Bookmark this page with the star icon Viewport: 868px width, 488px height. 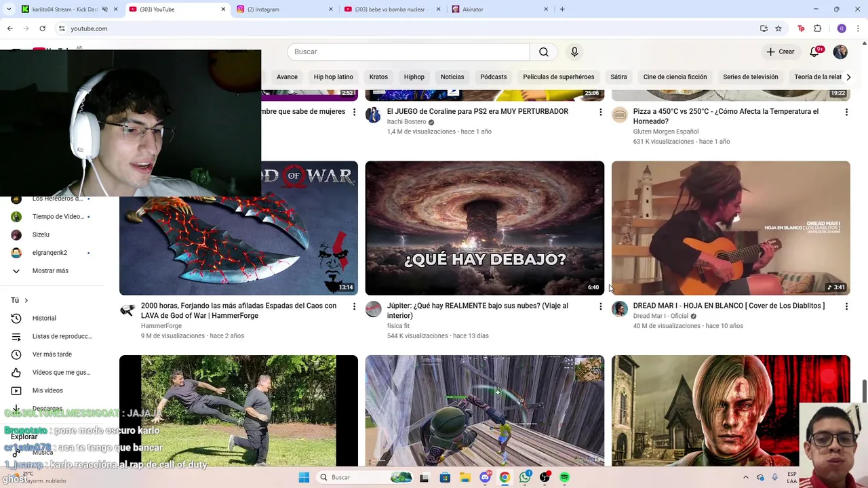(778, 28)
